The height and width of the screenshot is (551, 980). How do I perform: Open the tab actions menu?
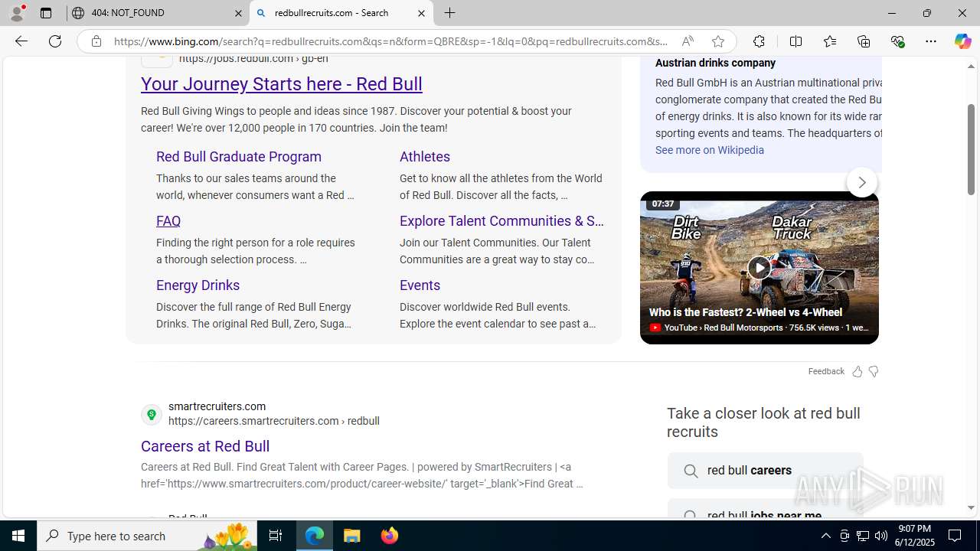tap(45, 13)
